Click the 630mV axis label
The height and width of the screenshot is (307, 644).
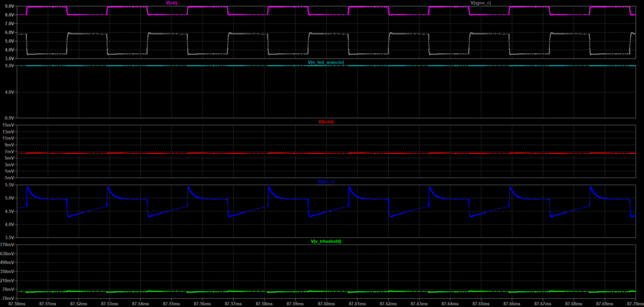point(8,253)
